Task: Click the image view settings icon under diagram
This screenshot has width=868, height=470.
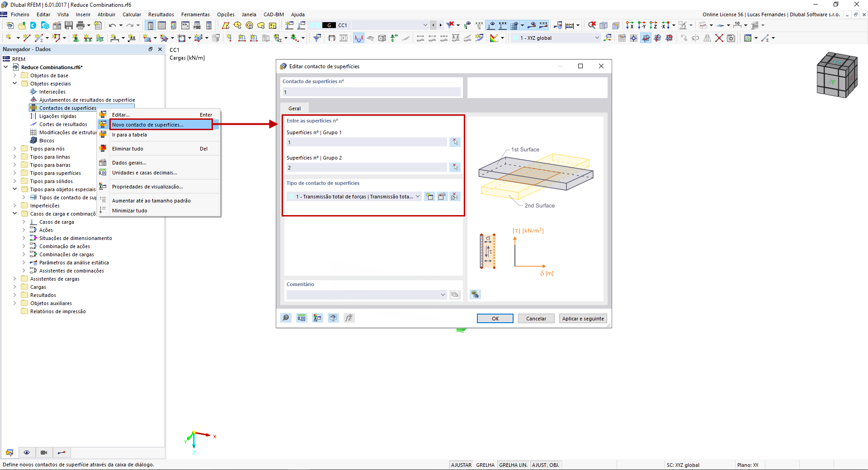Action: [475, 295]
